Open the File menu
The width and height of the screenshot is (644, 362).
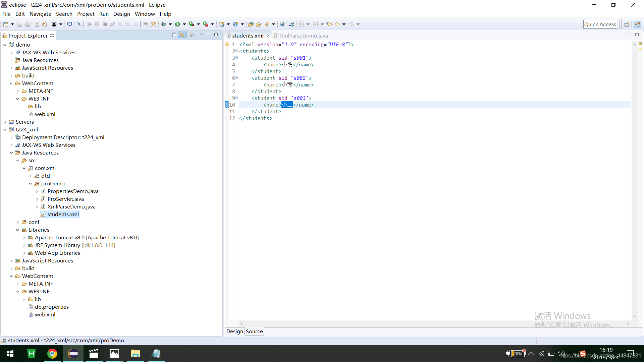tap(6, 14)
